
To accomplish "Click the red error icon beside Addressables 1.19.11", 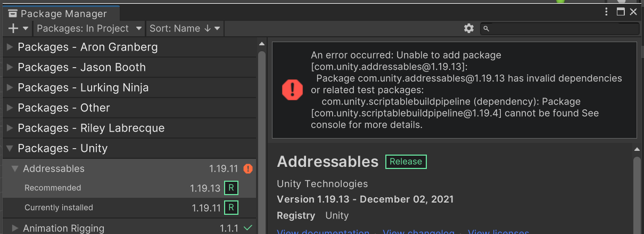I will (x=248, y=168).
